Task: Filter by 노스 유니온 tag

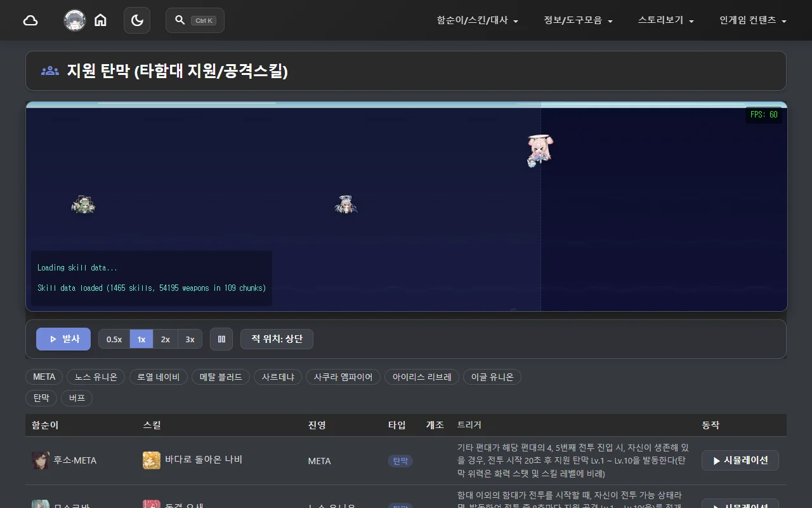Action: 96,377
